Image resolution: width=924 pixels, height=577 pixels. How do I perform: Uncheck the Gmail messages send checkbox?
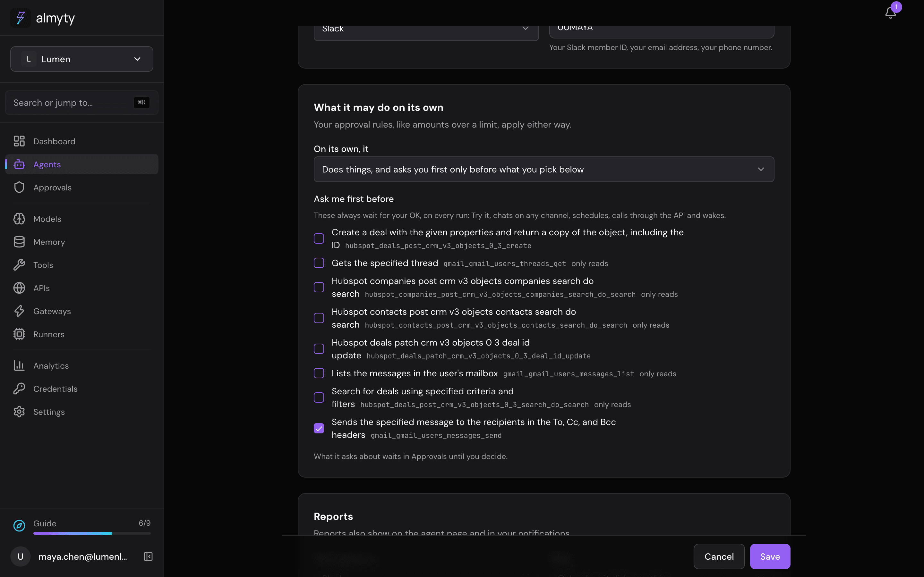tap(319, 428)
